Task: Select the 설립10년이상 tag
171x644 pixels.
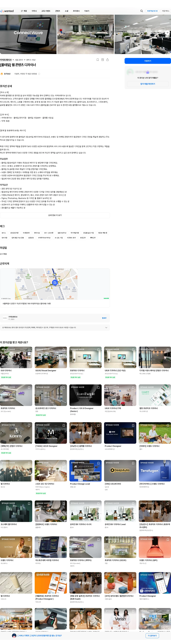Action: tap(62, 233)
